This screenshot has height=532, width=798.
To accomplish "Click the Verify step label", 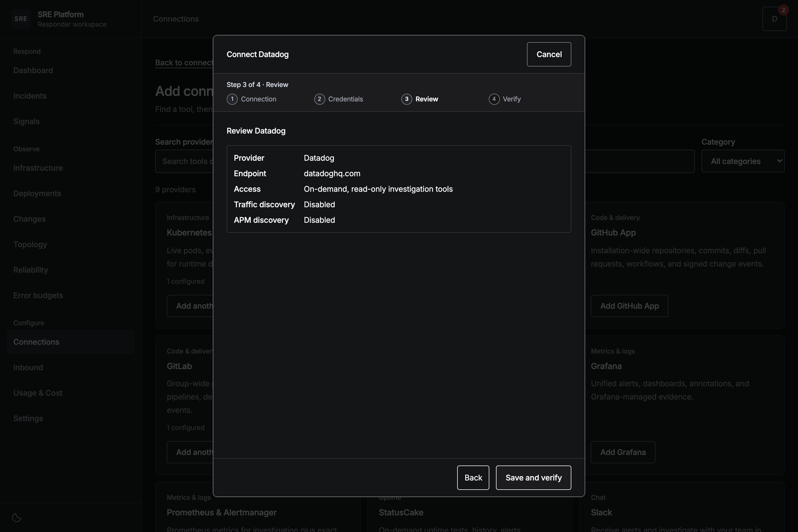I will pos(512,99).
